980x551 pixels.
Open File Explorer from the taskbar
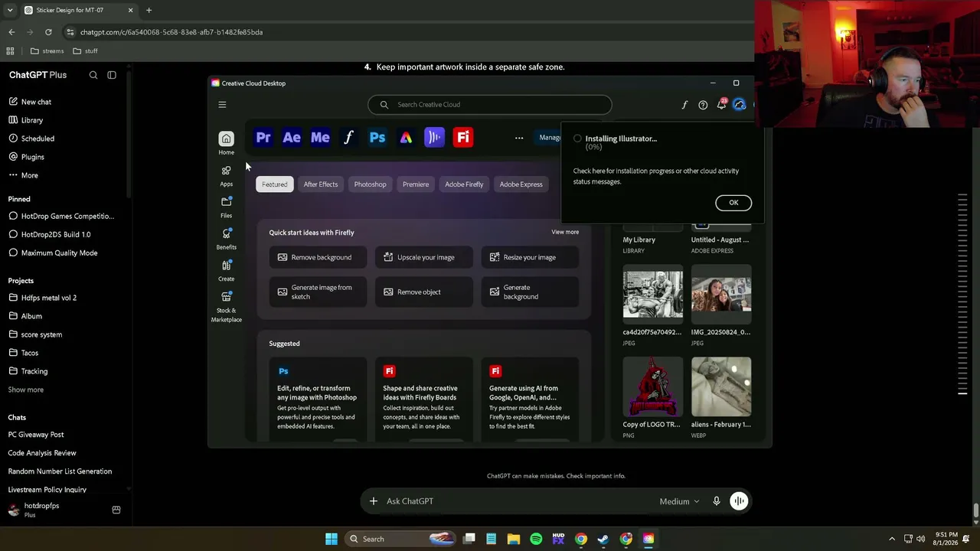(x=514, y=539)
